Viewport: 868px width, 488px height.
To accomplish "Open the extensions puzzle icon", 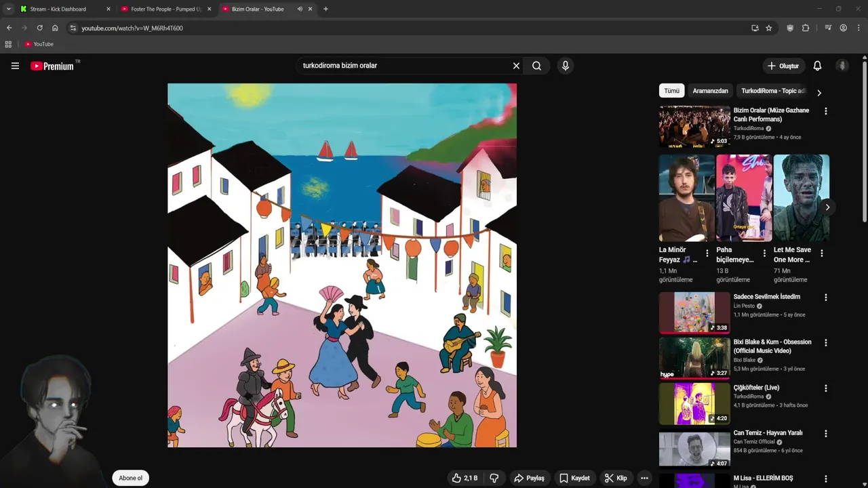I will [x=806, y=28].
